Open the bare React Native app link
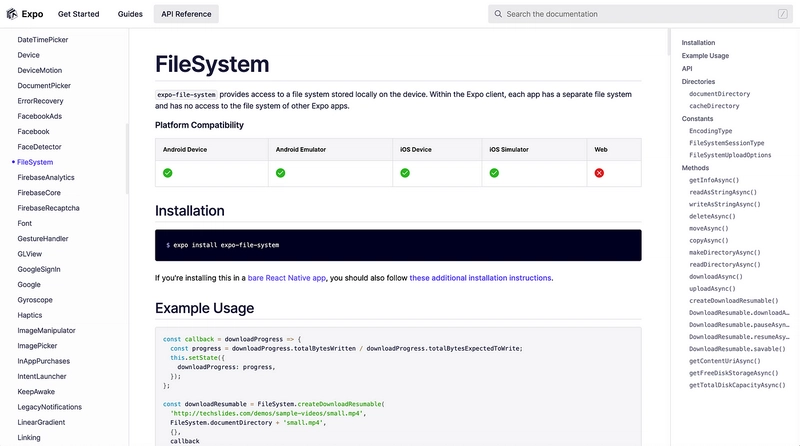Screen dimensions: 800x446 [x=287, y=278]
